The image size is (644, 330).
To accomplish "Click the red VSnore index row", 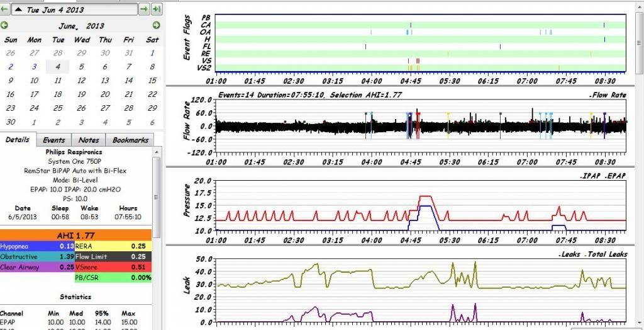I will pyautogui.click(x=113, y=267).
